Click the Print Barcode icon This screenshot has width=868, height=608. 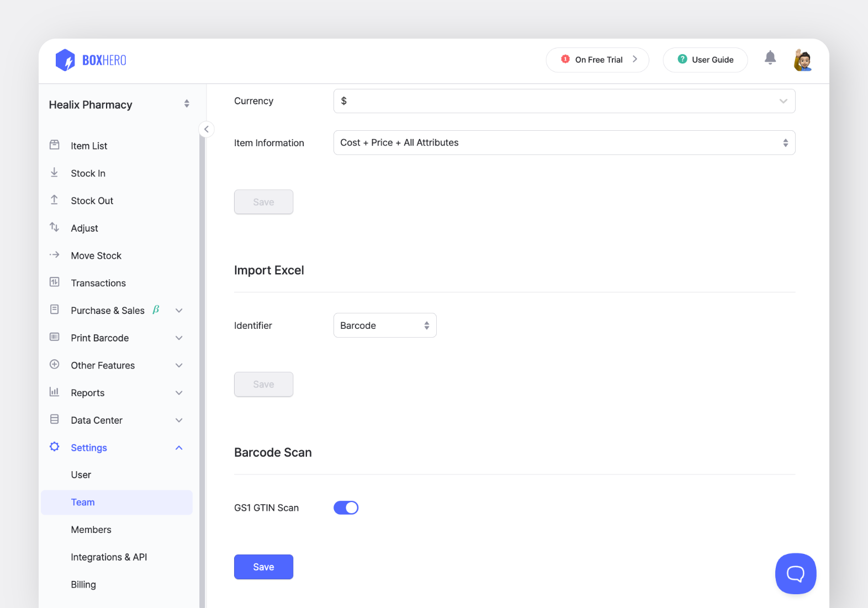55,337
